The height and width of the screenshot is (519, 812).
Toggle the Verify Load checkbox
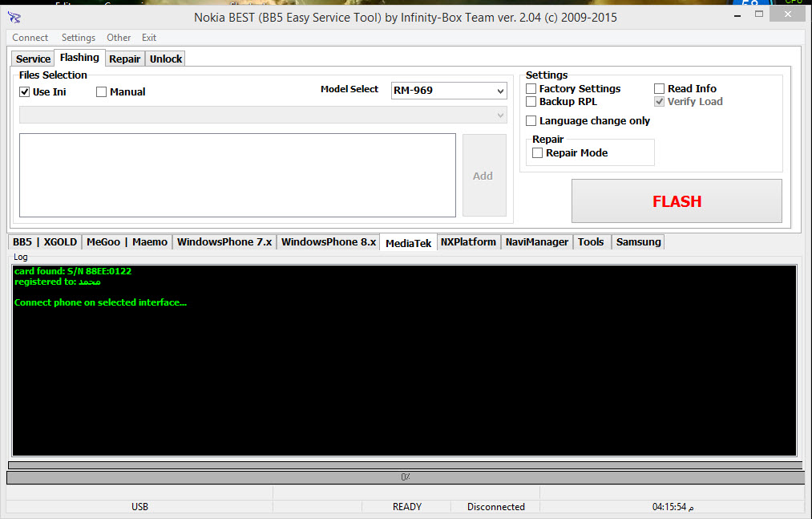point(659,102)
